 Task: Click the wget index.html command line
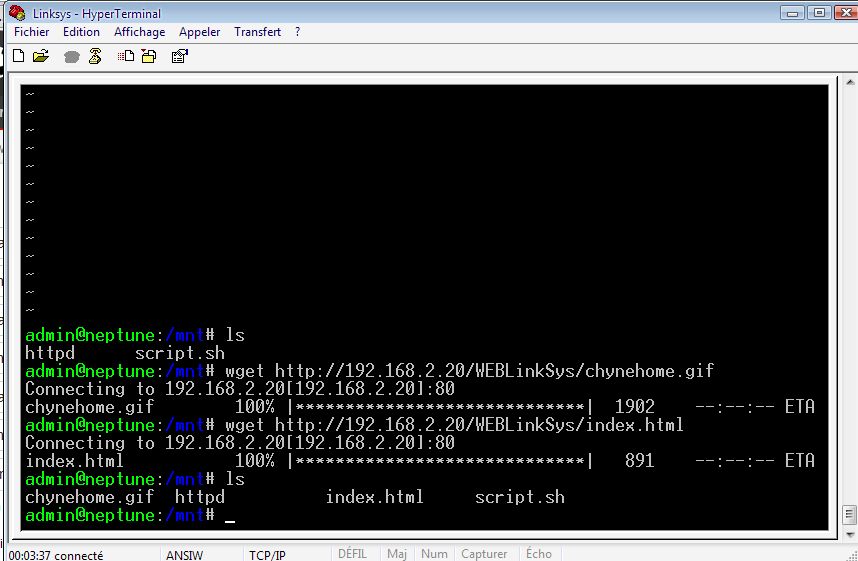454,425
